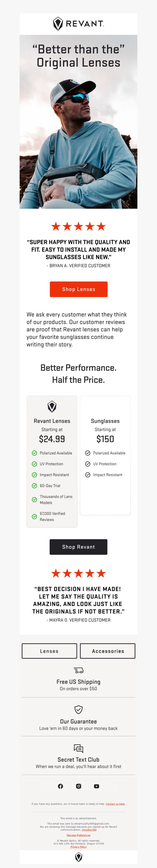Click the red Shop Lenses button
The image size is (157, 868).
(79, 289)
